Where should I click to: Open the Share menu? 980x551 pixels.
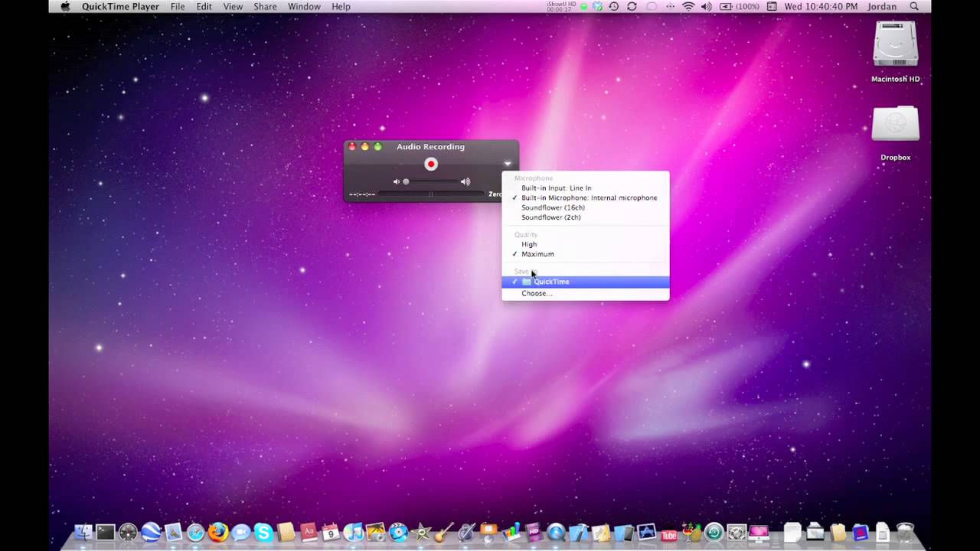coord(265,7)
